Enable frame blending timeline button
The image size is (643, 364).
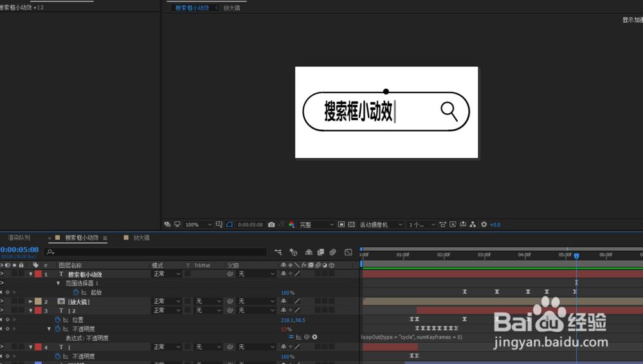click(321, 252)
